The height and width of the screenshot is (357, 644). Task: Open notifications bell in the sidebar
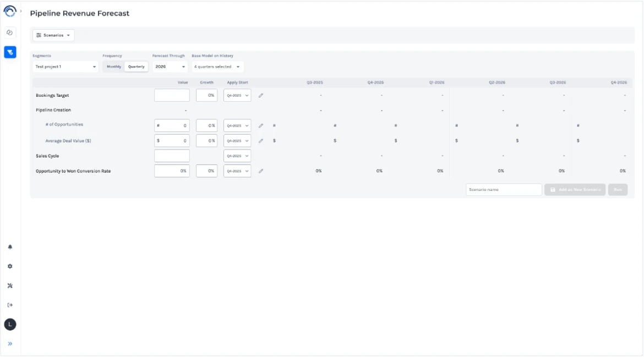[x=10, y=247]
